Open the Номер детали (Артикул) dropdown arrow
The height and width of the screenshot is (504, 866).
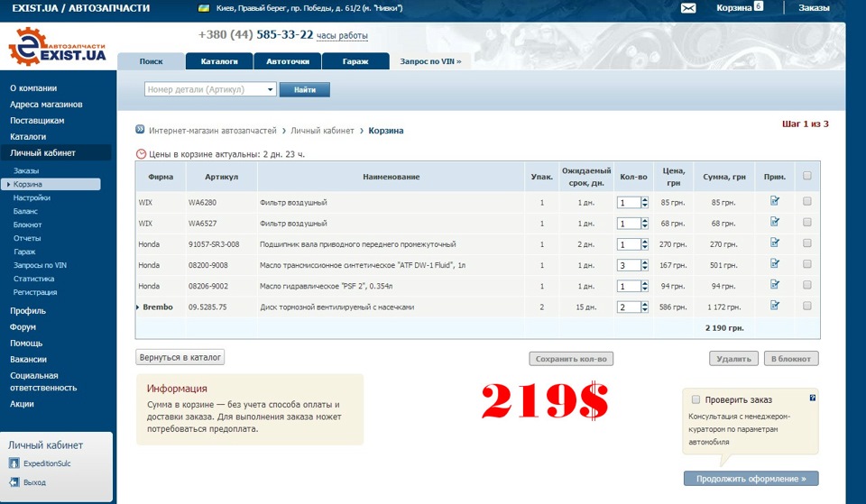(x=270, y=89)
